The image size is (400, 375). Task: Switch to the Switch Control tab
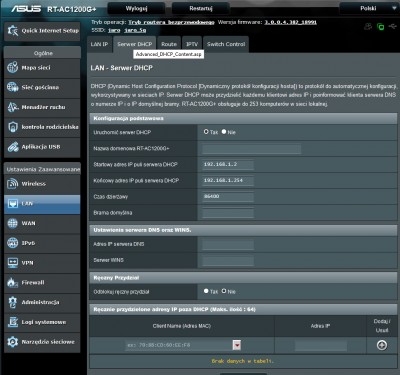coord(226,44)
